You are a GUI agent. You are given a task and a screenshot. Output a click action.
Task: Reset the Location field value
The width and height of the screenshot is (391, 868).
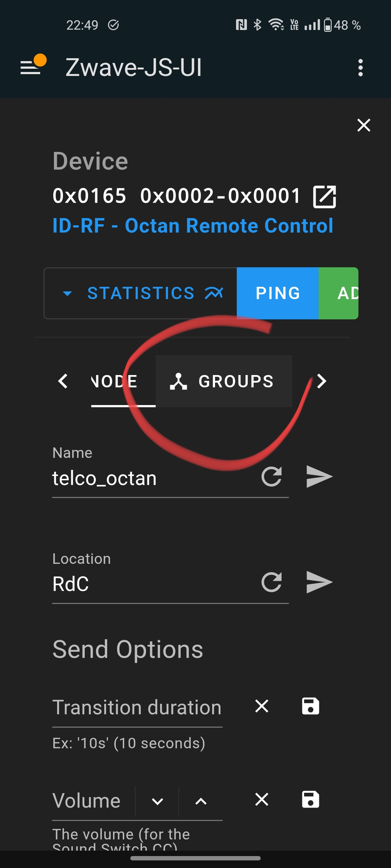(x=272, y=582)
